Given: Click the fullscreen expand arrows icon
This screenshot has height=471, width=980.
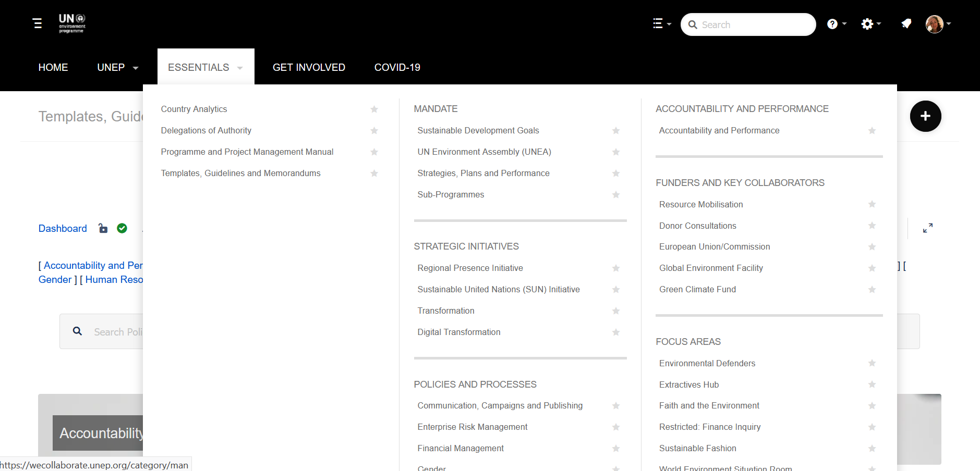Looking at the screenshot, I should [928, 228].
